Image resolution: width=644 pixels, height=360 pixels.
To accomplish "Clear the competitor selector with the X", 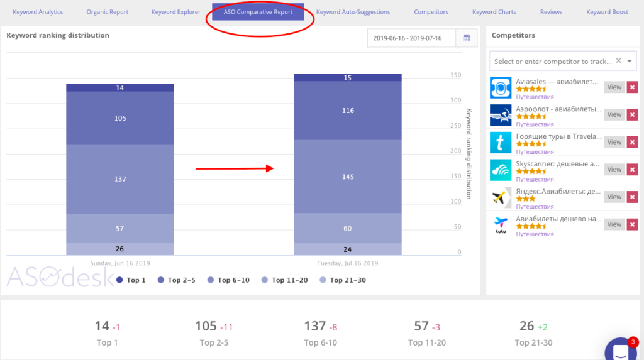I will coord(619,61).
